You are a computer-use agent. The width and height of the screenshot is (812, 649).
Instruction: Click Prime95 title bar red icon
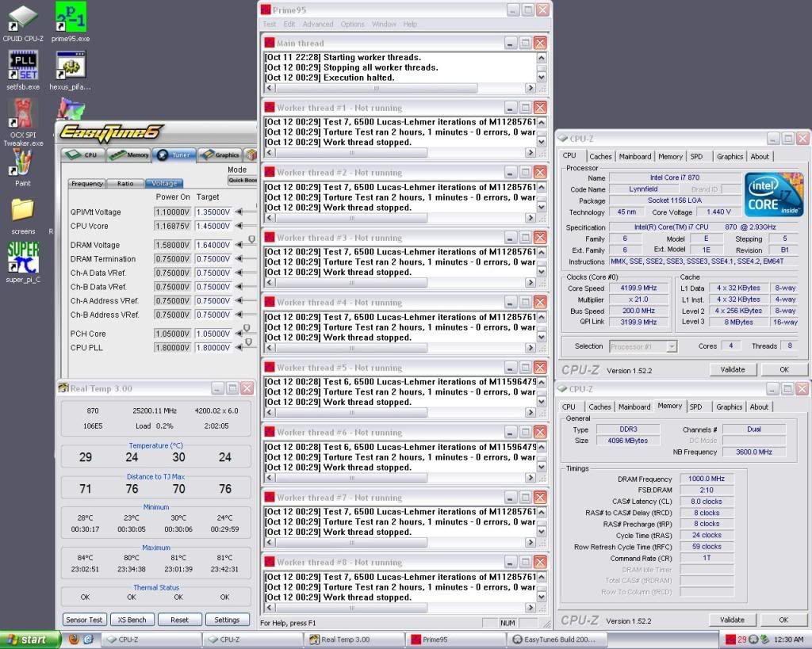pos(266,10)
